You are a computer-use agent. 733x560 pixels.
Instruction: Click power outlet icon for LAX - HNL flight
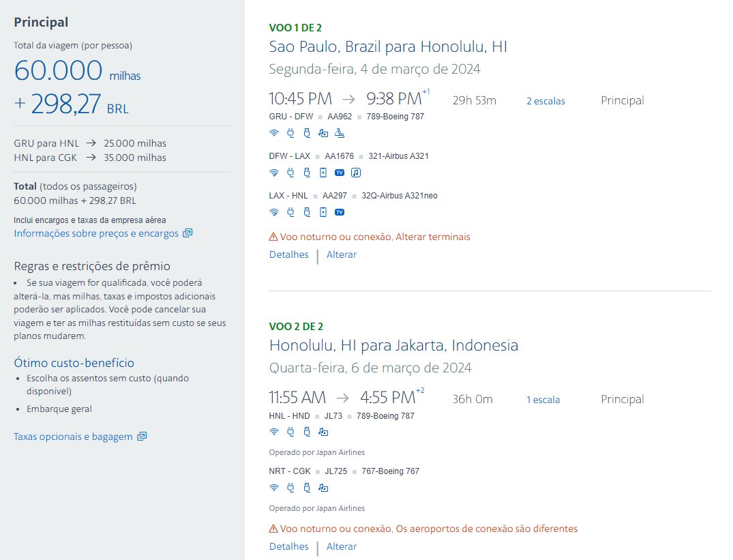tap(290, 212)
